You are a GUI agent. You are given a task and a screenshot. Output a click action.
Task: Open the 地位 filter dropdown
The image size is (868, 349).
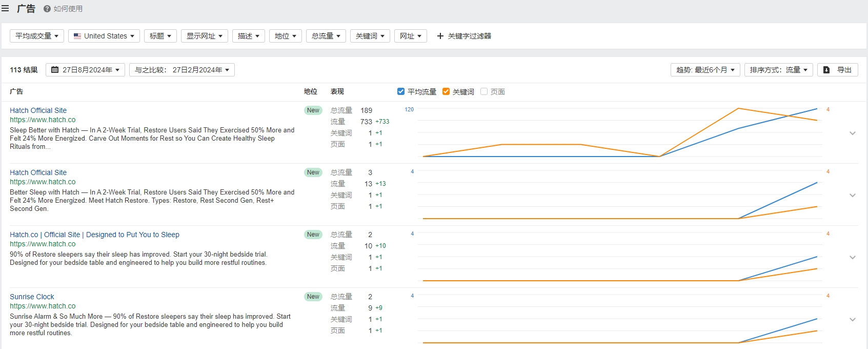286,36
